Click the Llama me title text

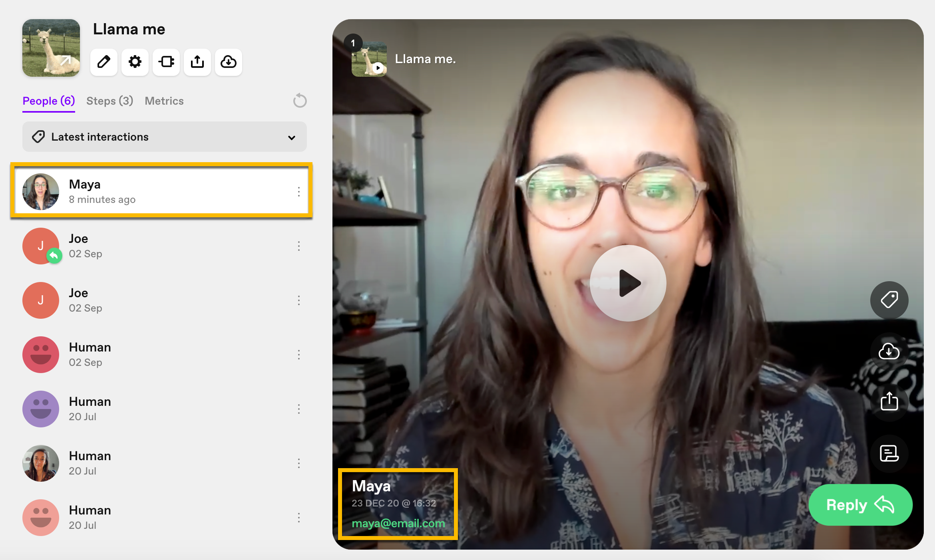(129, 29)
